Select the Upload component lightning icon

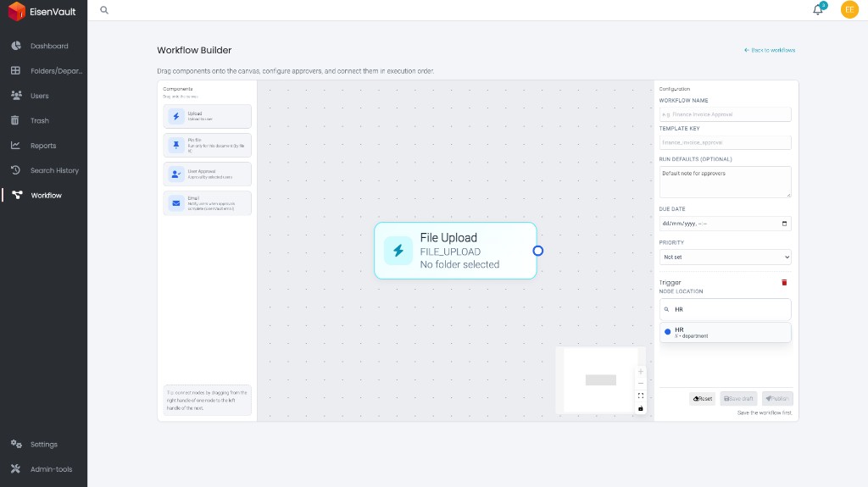pyautogui.click(x=176, y=116)
